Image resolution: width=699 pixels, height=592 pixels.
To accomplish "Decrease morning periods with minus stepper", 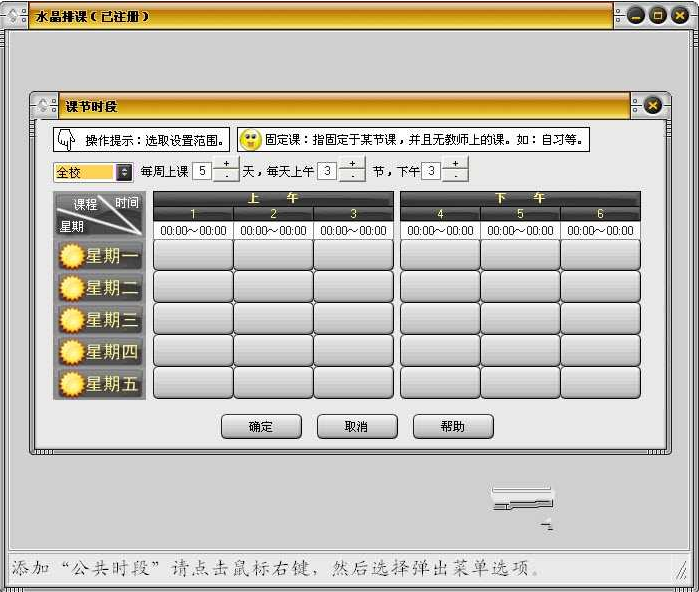I will pyautogui.click(x=352, y=175).
